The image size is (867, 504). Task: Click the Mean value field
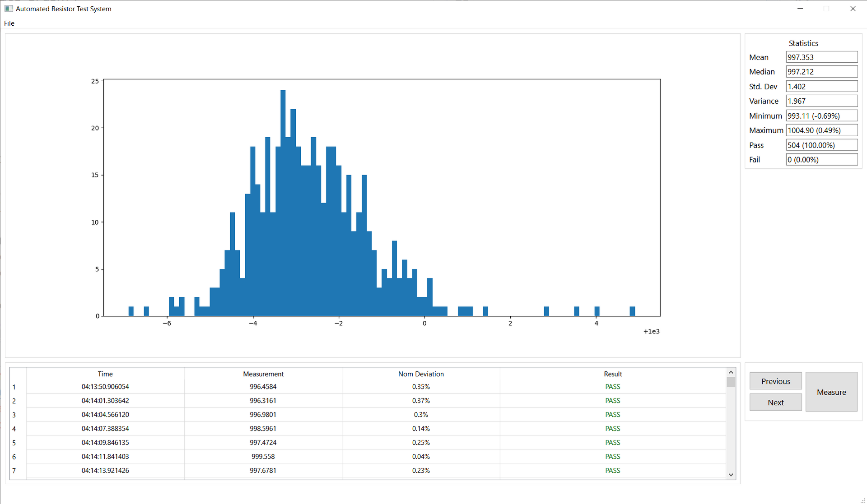tap(821, 57)
